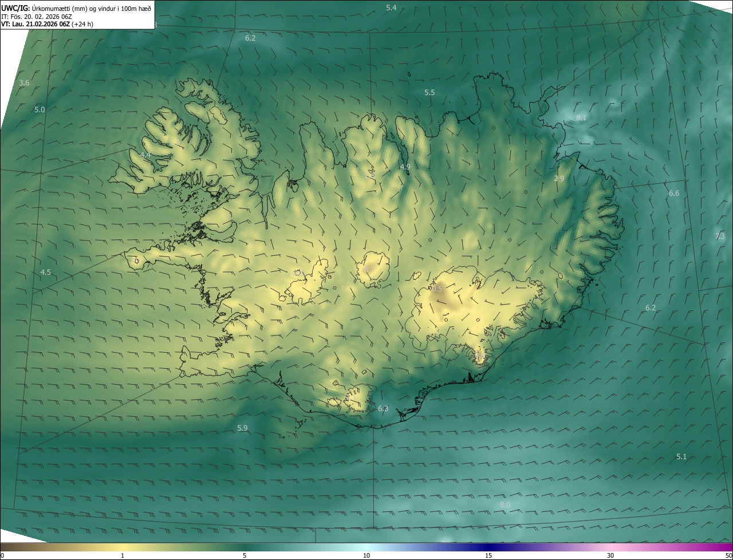Click the 4.5 value label
This screenshot has height=560, width=733.
point(46,273)
